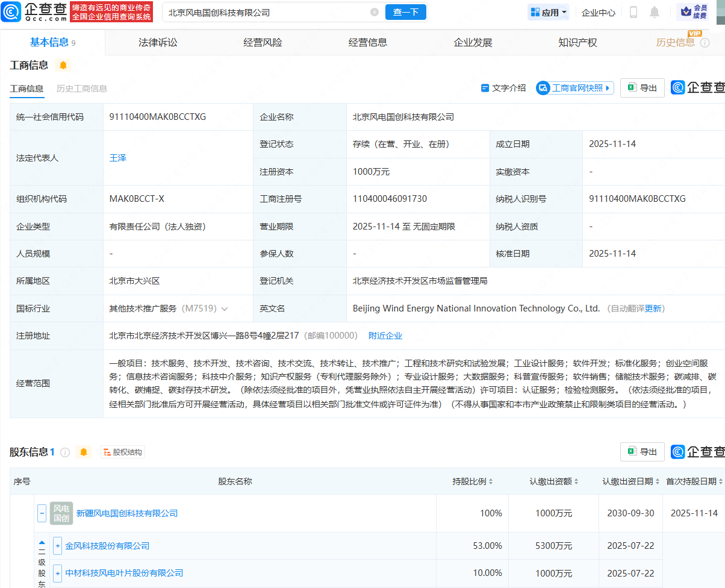Click the notification bell in the top bar
This screenshot has height=588, width=725.
point(654,12)
